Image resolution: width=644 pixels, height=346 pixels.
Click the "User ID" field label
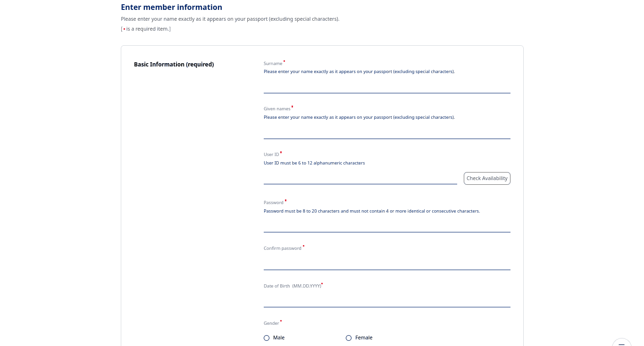271,155
